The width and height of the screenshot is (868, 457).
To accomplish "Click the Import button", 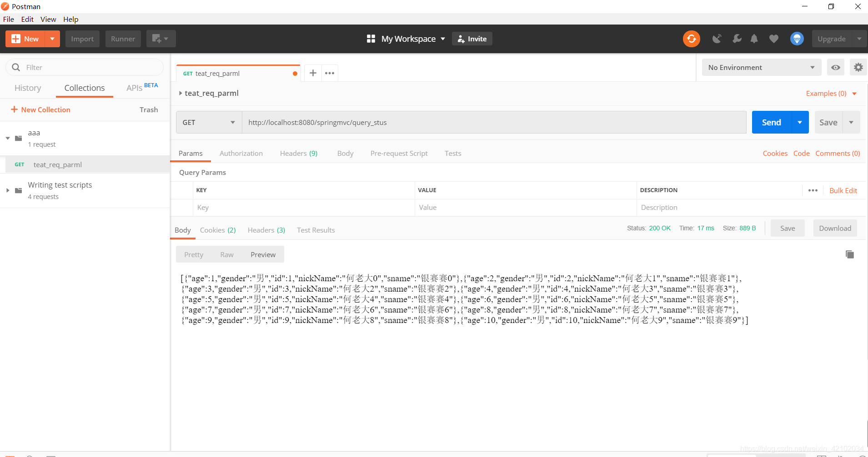I will (82, 39).
